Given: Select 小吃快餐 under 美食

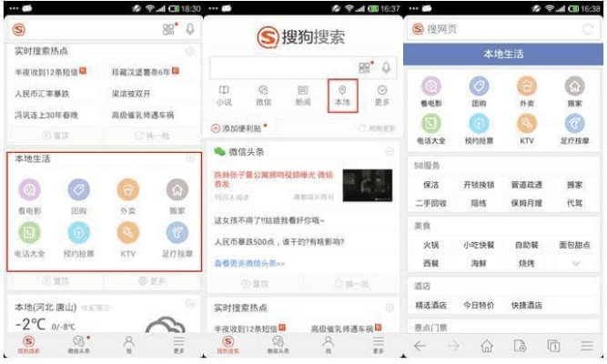Looking at the screenshot, I should [479, 245].
